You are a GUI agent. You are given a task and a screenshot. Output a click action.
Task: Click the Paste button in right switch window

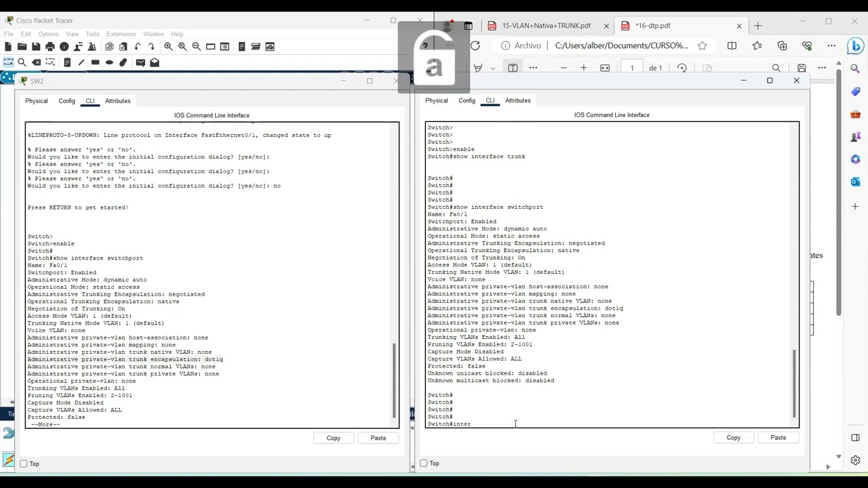tap(778, 437)
